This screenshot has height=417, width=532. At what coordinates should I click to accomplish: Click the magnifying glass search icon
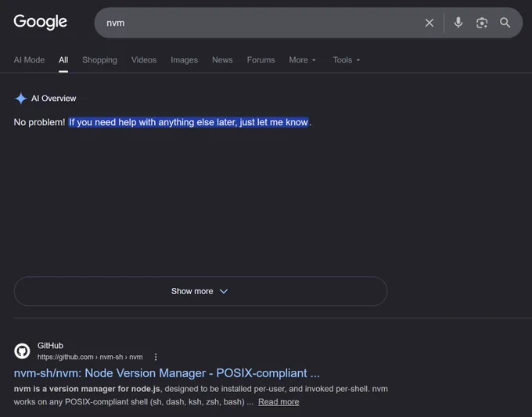[x=505, y=23]
